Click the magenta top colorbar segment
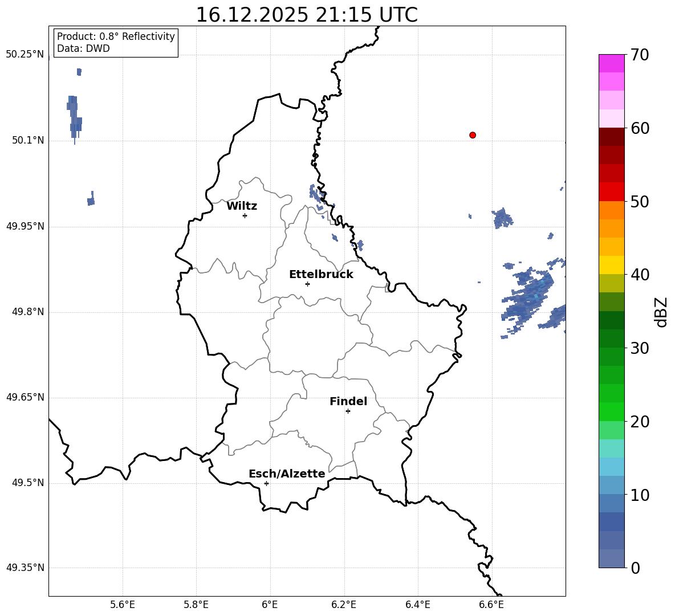Viewport: 675px width, 616px height. coord(611,64)
